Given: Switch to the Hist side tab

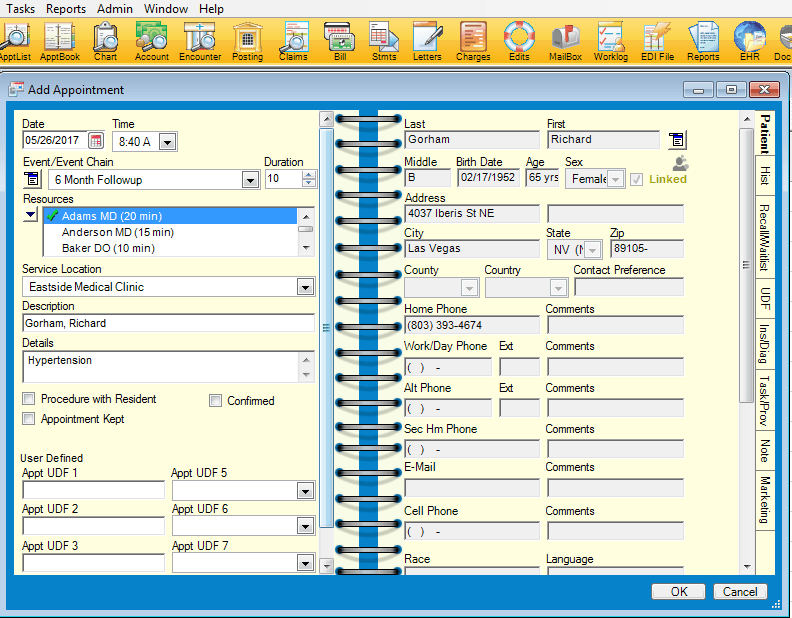Looking at the screenshot, I should point(765,176).
